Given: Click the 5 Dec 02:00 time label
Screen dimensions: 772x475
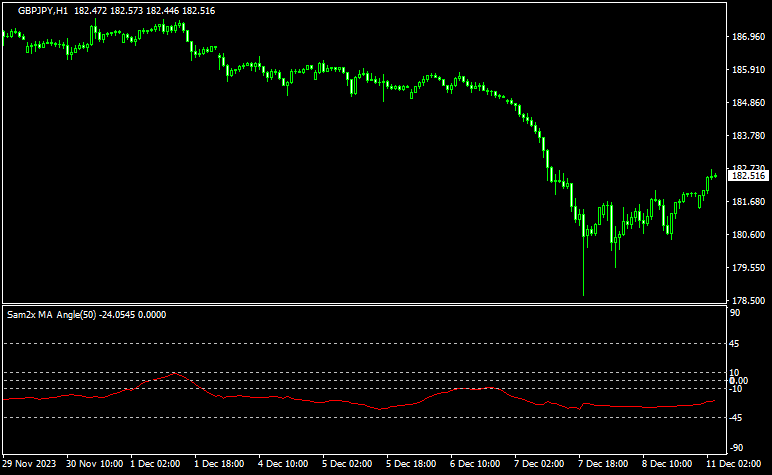Looking at the screenshot, I should click(347, 464).
